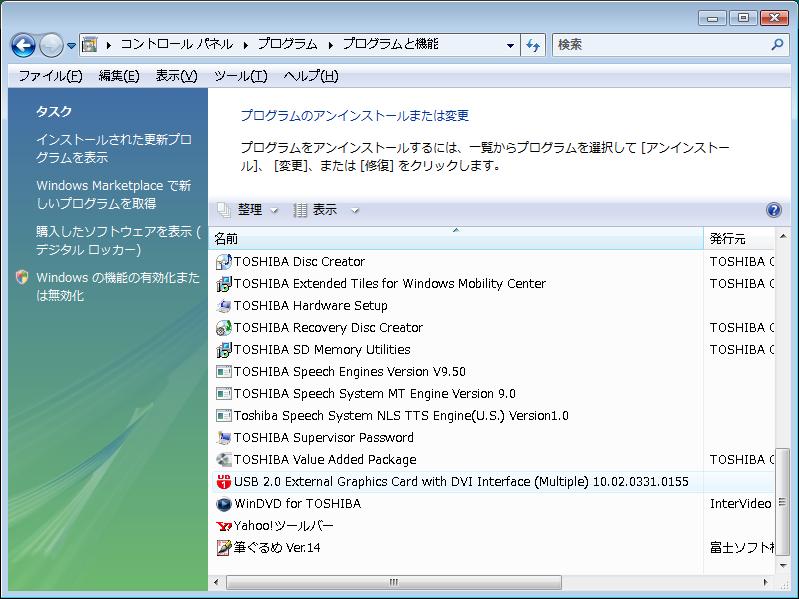Click 富士ソフト publisher cell
The image size is (799, 599).
(741, 548)
